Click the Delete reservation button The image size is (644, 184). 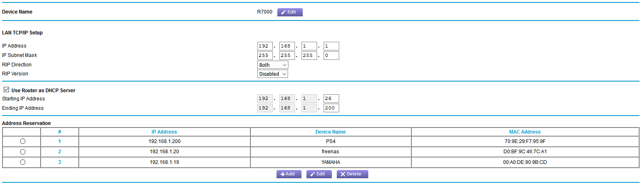[352, 174]
